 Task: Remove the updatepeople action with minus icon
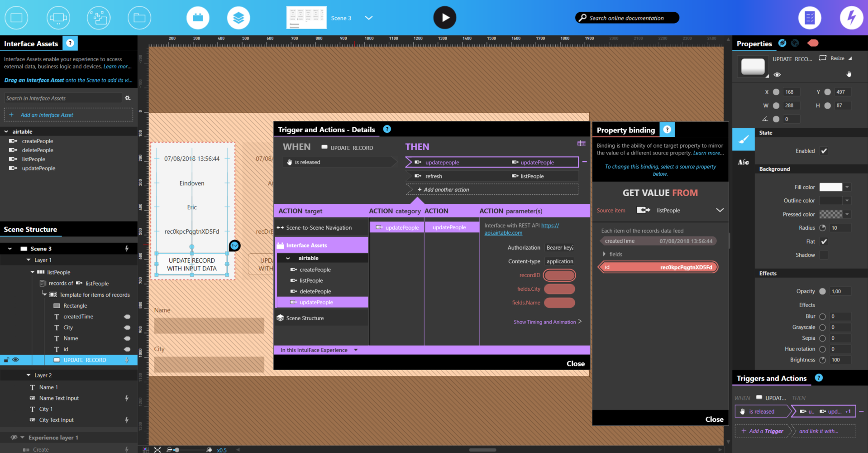coord(584,162)
